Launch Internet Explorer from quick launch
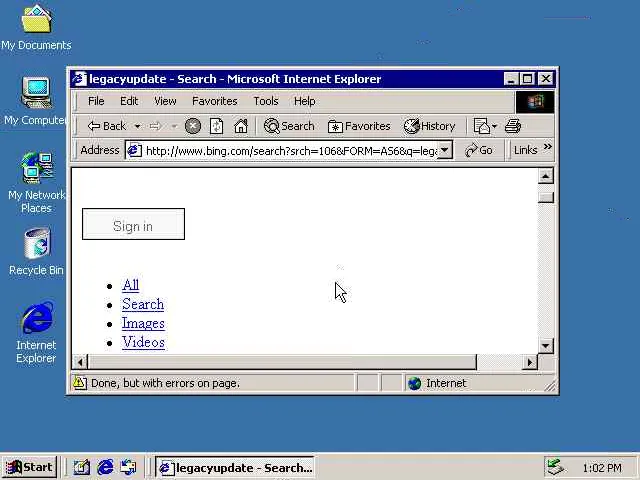The height and width of the screenshot is (480, 640). 105,467
